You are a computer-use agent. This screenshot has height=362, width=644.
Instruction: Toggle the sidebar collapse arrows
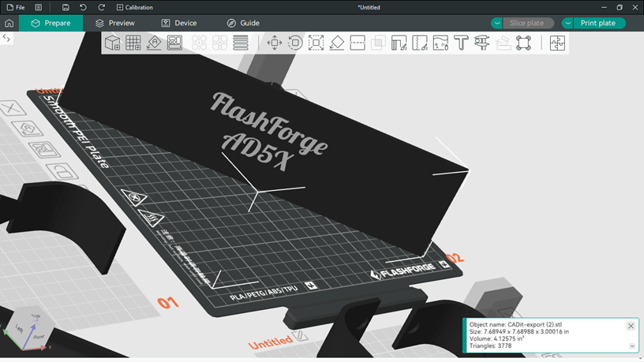tap(6, 38)
